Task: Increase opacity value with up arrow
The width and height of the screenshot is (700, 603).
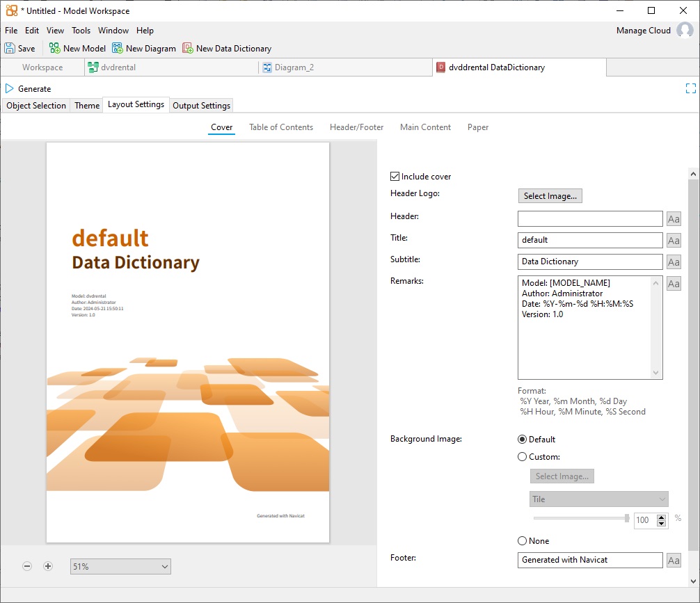Action: (662, 517)
